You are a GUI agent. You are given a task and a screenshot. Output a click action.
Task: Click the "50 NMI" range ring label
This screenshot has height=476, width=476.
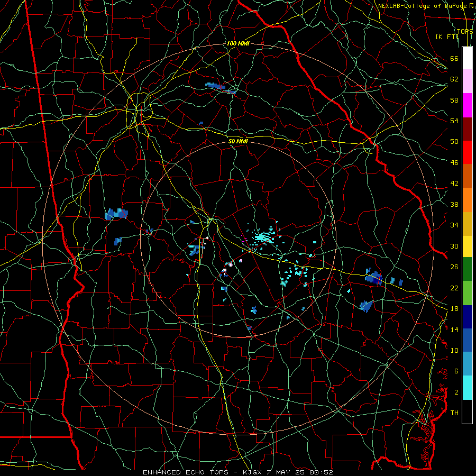coord(238,141)
